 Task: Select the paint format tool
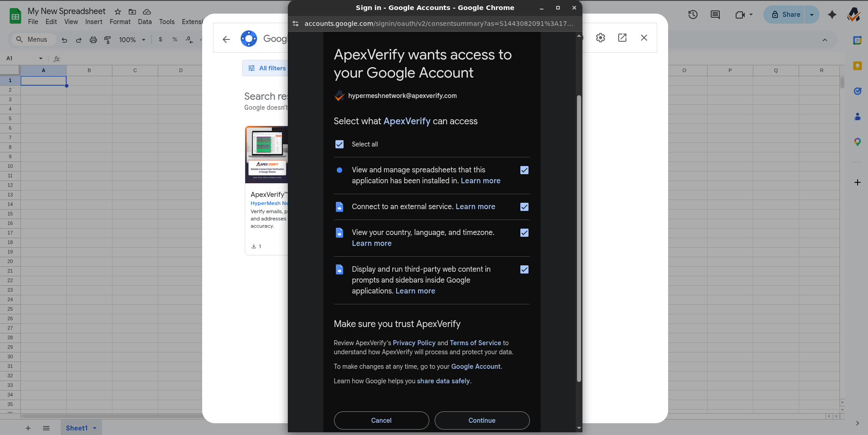(107, 40)
